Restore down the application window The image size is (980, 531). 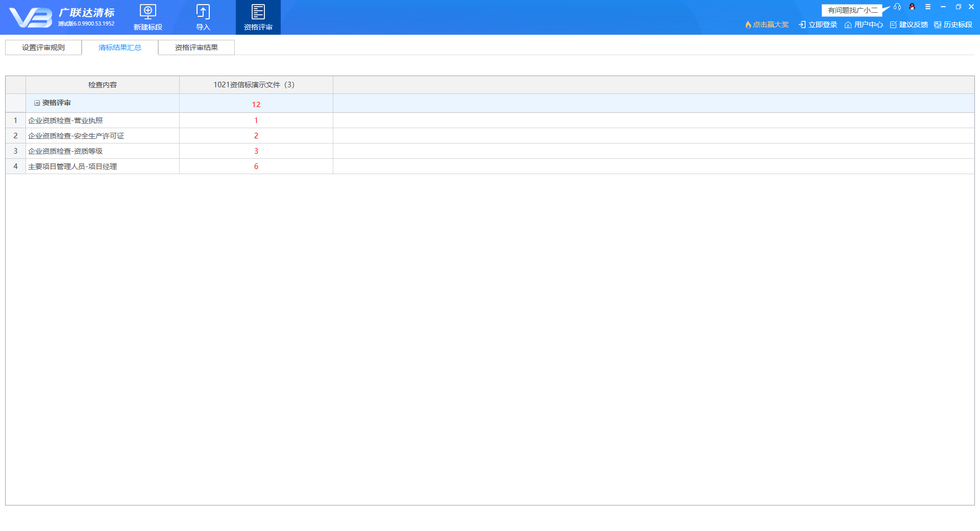[958, 7]
